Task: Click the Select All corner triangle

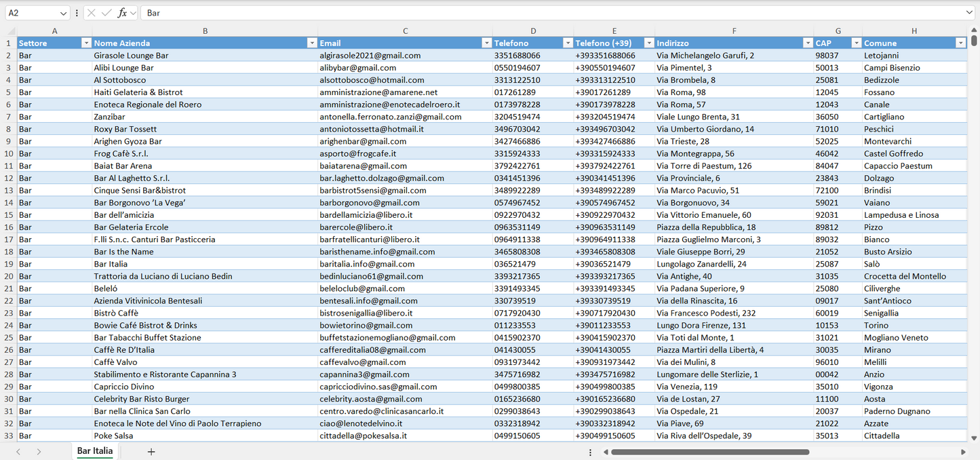Action: coord(12,31)
